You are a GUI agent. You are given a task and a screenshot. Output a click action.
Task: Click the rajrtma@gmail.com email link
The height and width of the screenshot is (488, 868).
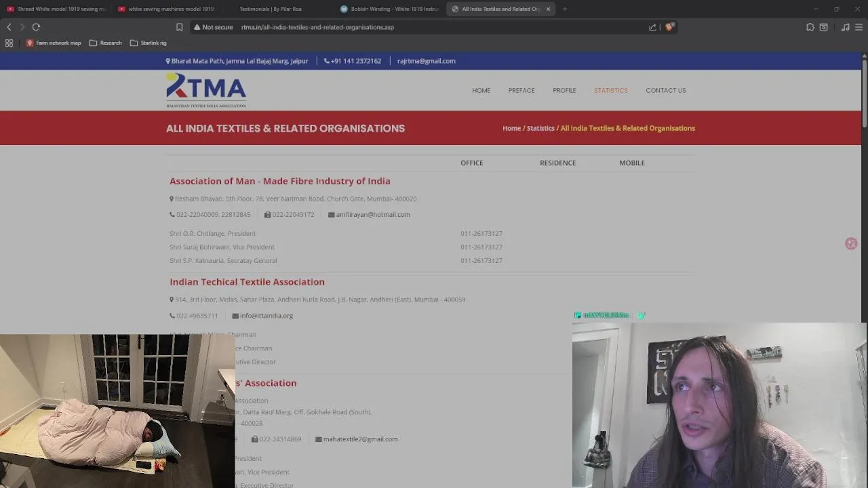(427, 61)
